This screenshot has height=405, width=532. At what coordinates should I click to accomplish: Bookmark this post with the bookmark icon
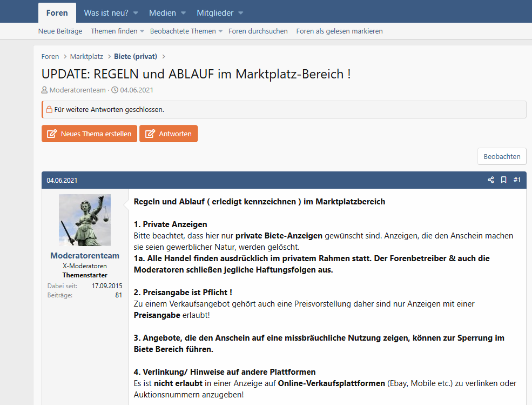(x=503, y=180)
